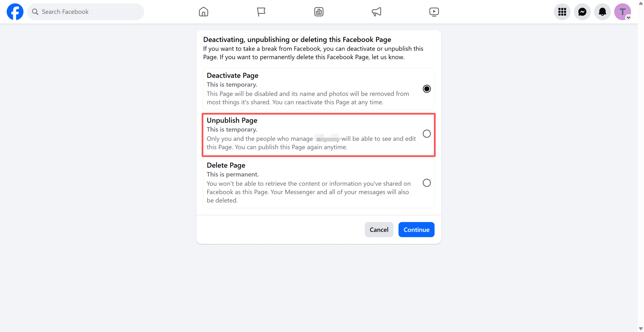The image size is (644, 332).
Task: Click the Unpublish Page option title
Action: [x=232, y=120]
